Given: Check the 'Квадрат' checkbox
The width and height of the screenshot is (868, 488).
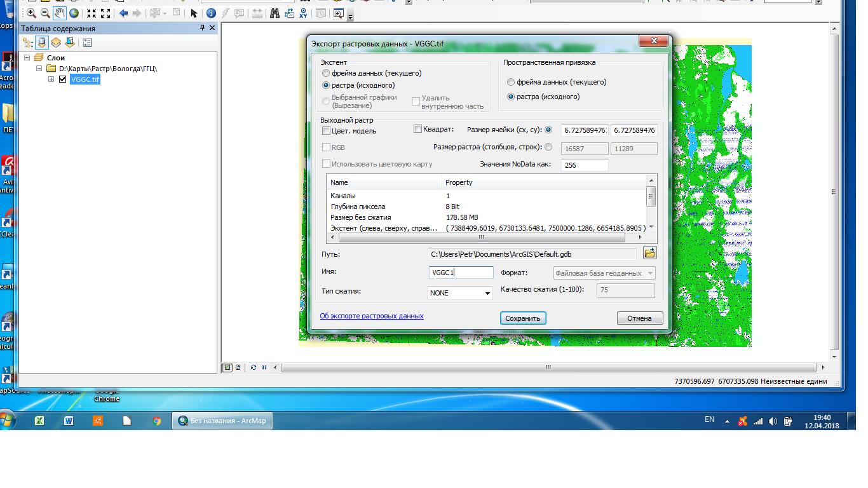Looking at the screenshot, I should 417,129.
